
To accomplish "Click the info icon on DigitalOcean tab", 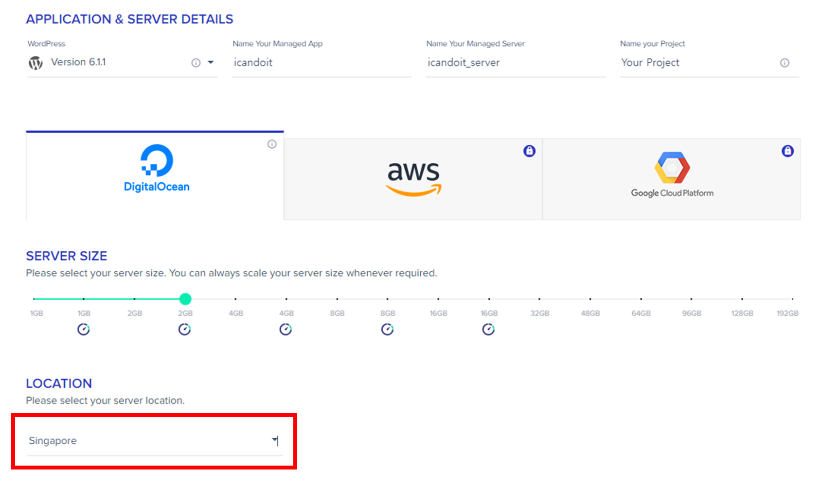I will pyautogui.click(x=272, y=144).
